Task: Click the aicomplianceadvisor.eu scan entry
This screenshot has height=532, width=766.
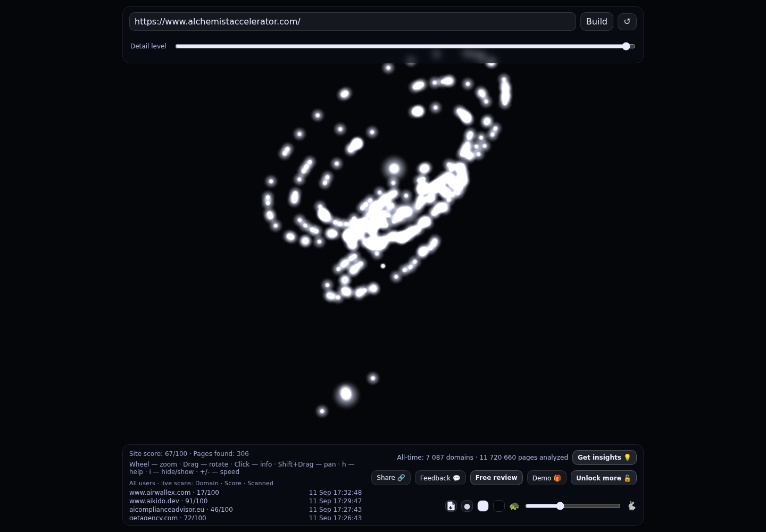Action: [181, 510]
